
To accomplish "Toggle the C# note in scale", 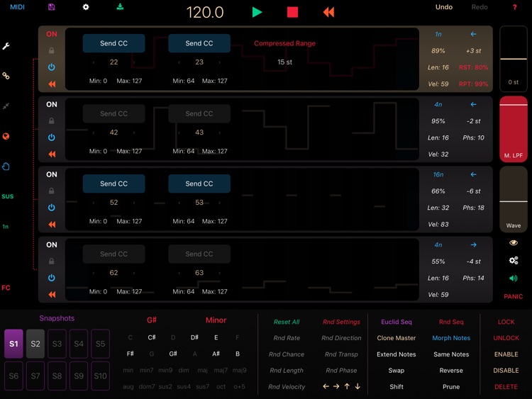I will coord(152,337).
